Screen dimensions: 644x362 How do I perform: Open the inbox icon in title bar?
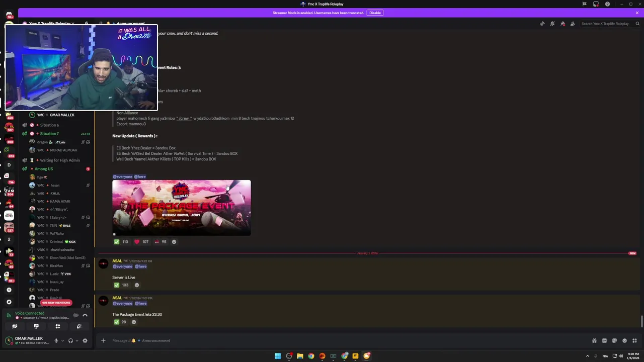coord(596,4)
